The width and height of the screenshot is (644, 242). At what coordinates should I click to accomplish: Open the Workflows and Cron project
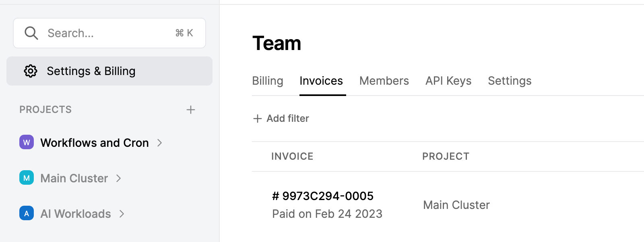coord(95,143)
